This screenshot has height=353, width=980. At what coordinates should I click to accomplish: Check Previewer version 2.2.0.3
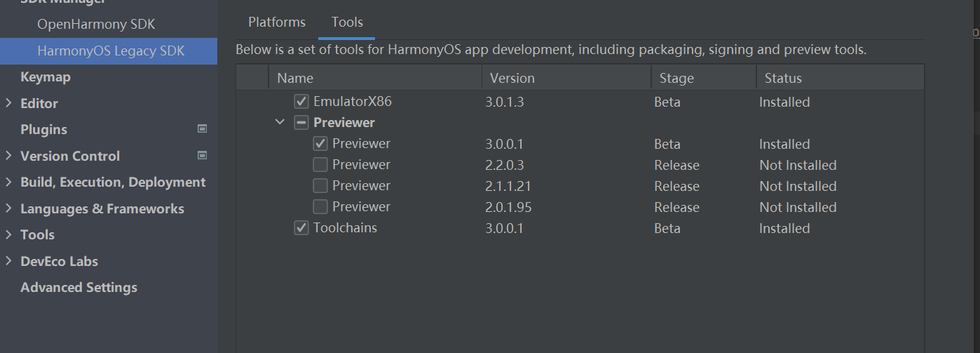(320, 165)
